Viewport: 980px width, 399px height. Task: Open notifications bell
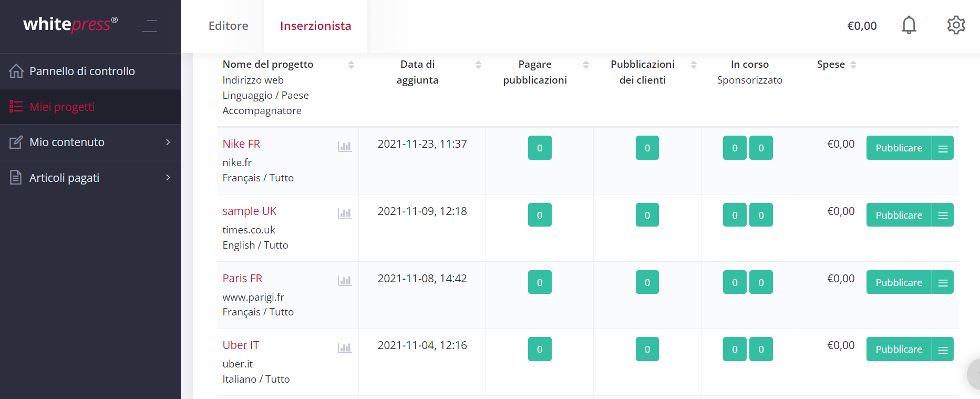(909, 25)
